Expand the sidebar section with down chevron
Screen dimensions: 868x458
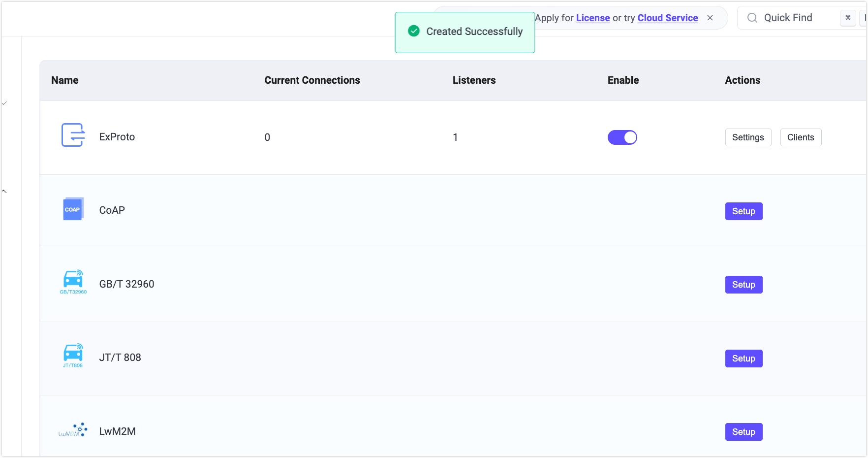pos(4,103)
